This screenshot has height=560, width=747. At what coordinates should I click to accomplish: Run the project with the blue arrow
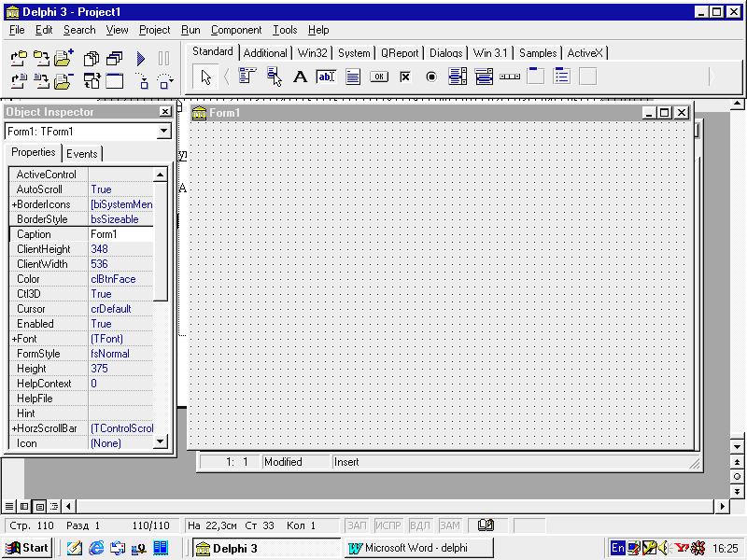coord(141,58)
